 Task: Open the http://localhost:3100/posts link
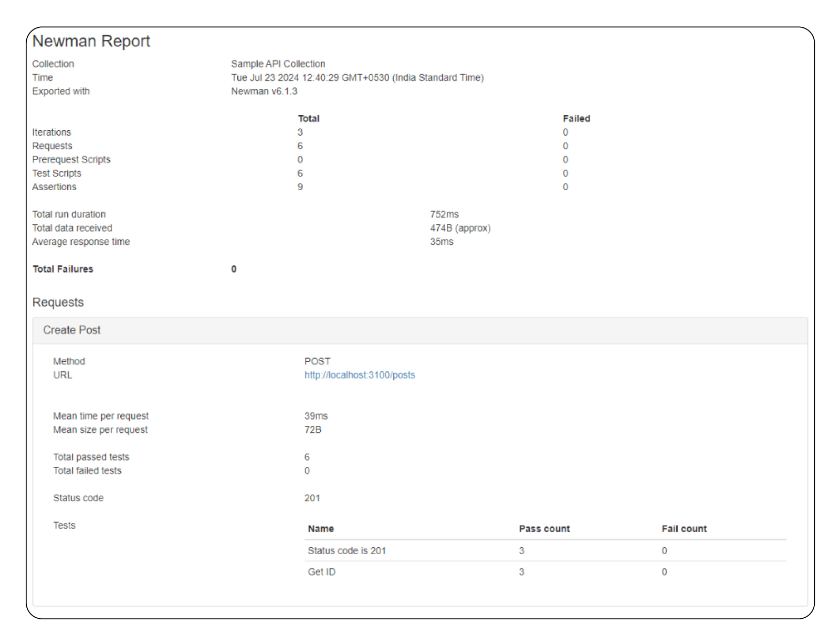360,375
